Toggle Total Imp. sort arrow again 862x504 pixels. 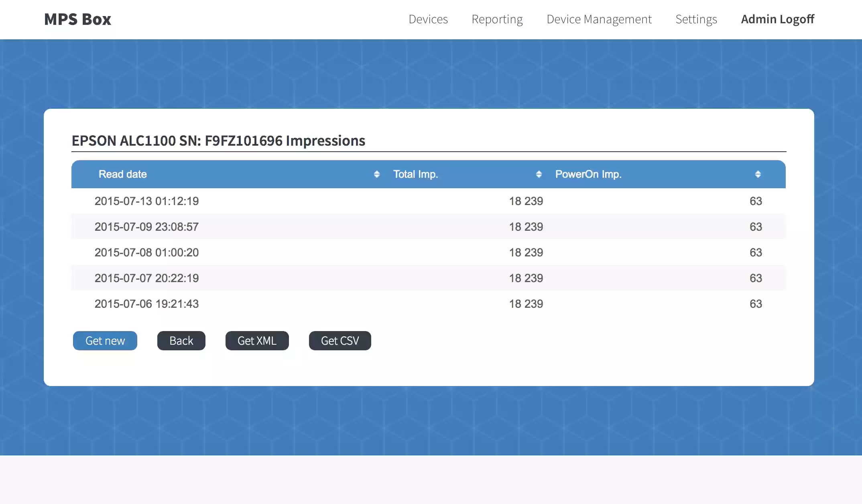[x=539, y=174]
